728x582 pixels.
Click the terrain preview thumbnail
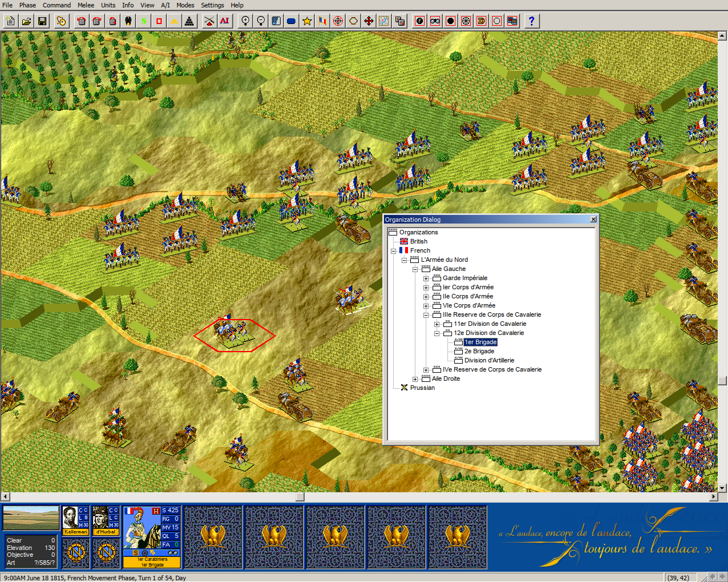pos(31,518)
